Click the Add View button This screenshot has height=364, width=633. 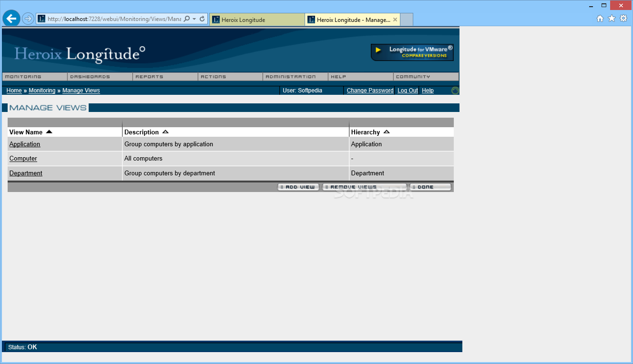point(298,187)
